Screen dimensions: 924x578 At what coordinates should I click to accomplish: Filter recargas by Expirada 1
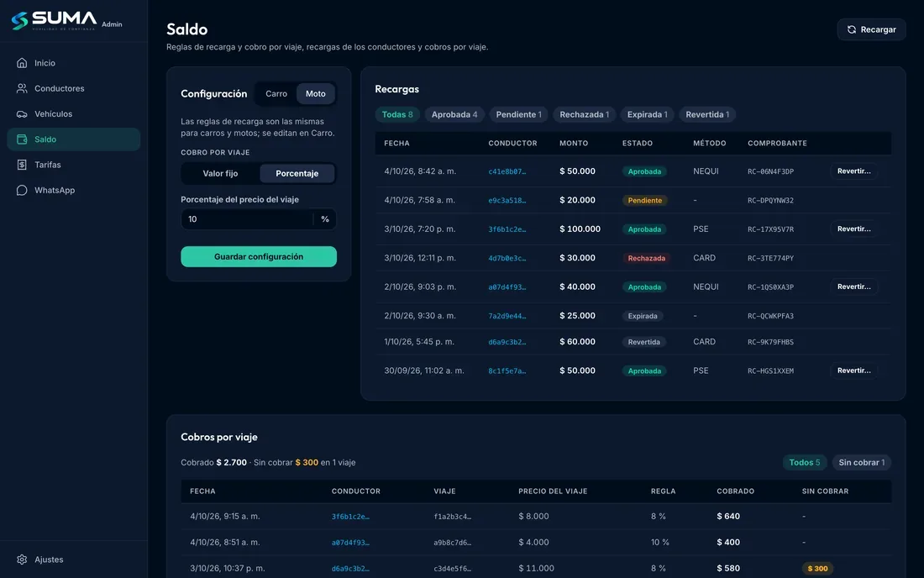coord(647,114)
